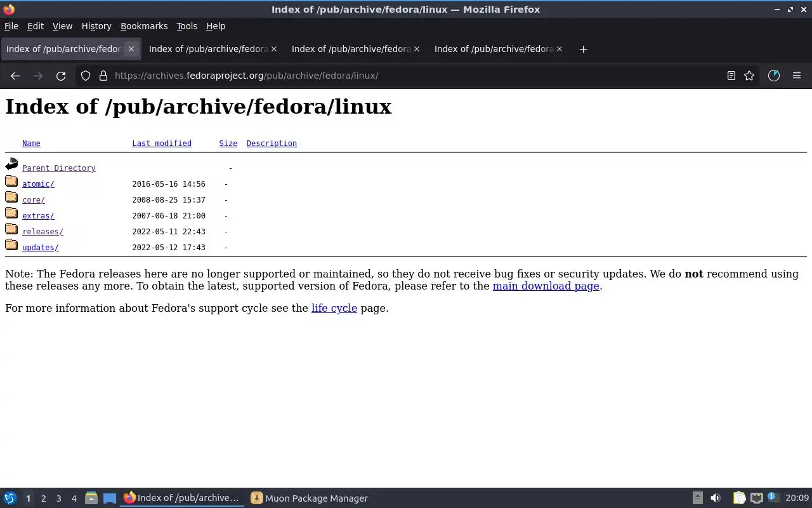Click the padlock site security icon

[103, 76]
